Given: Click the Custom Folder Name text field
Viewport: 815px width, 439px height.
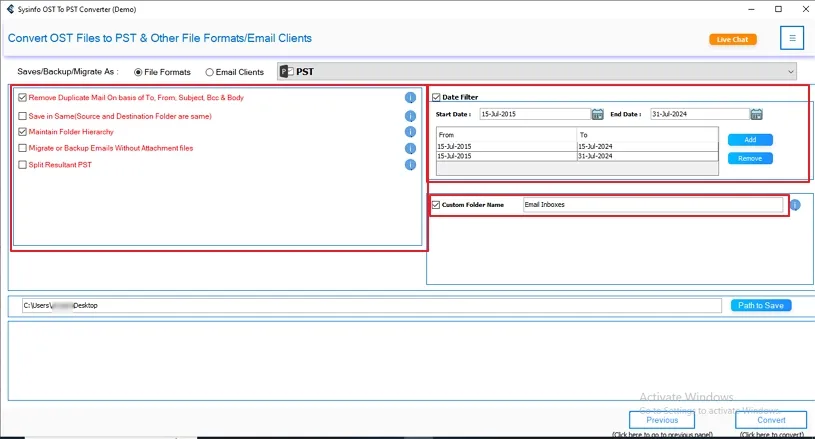Looking at the screenshot, I should point(652,205).
